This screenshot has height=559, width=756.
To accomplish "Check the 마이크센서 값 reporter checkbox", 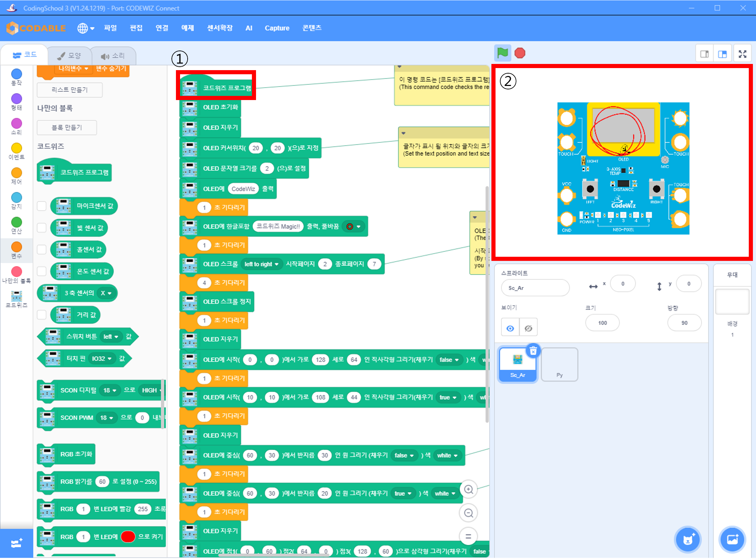I will [42, 206].
